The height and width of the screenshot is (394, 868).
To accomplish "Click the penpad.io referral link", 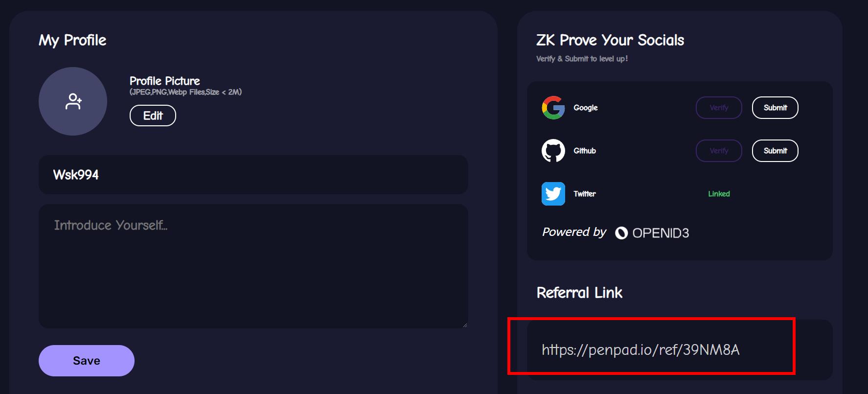I will click(x=640, y=349).
